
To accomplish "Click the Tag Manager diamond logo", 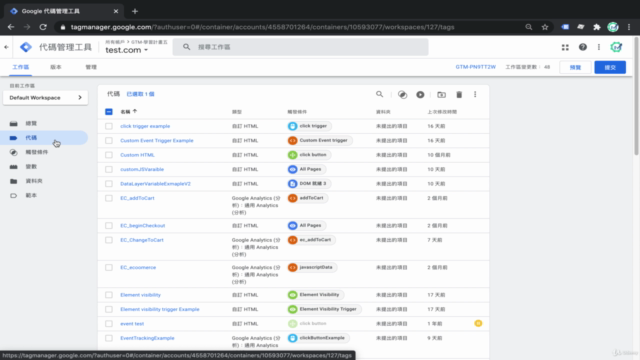I will 26,47.
